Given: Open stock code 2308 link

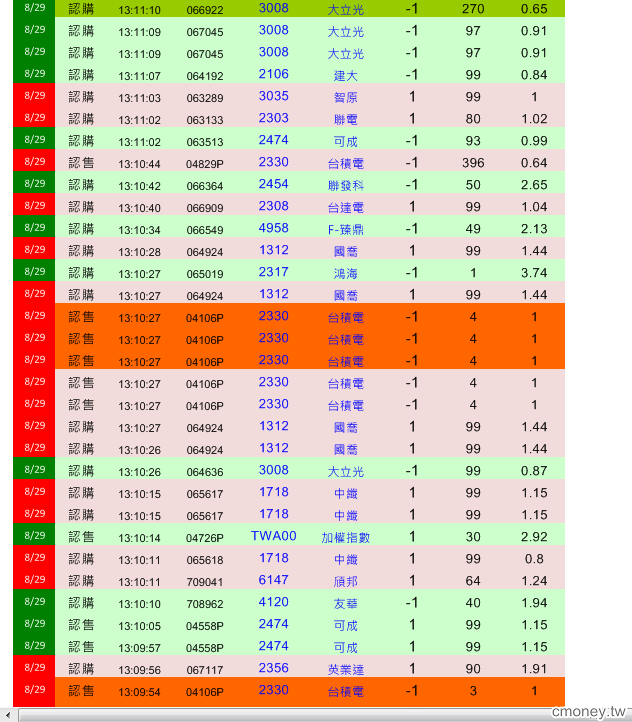Looking at the screenshot, I should pos(273,206).
